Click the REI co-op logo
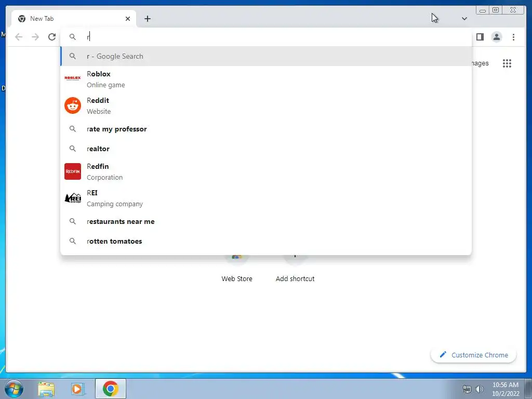Image resolution: width=532 pixels, height=399 pixels. 73,198
